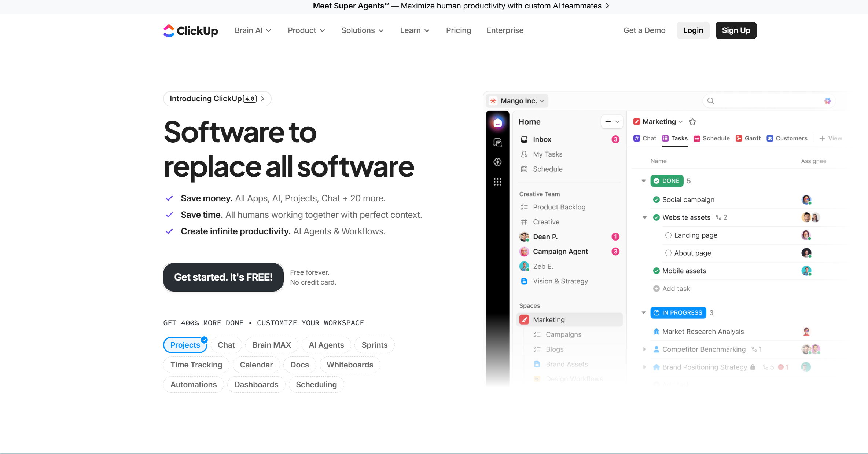
Task: Switch to the Tasks view tab
Action: point(675,139)
